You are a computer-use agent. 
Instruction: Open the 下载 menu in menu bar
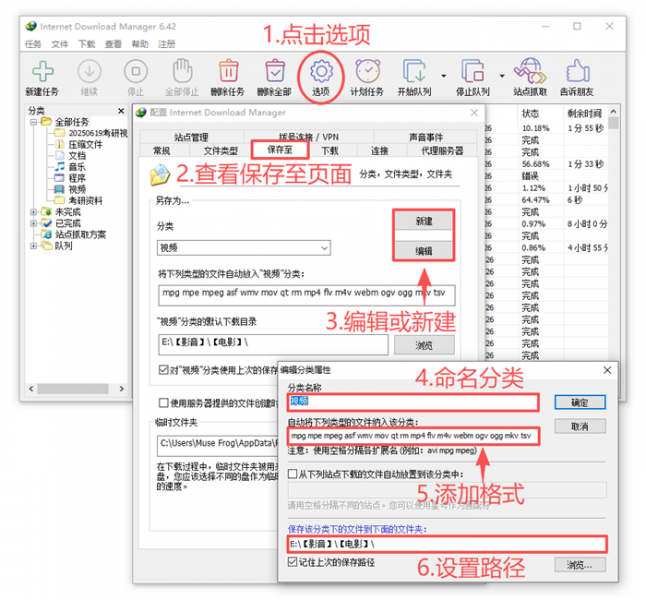[x=87, y=44]
